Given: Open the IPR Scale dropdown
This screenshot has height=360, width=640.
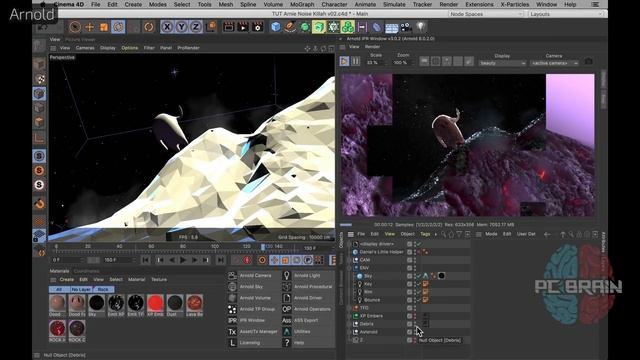Looking at the screenshot, I should [x=376, y=63].
